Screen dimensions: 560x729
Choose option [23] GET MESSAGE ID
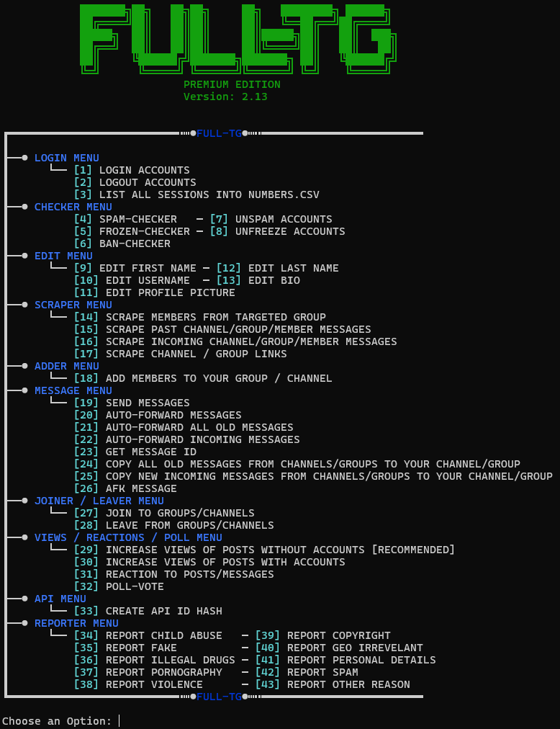(135, 452)
